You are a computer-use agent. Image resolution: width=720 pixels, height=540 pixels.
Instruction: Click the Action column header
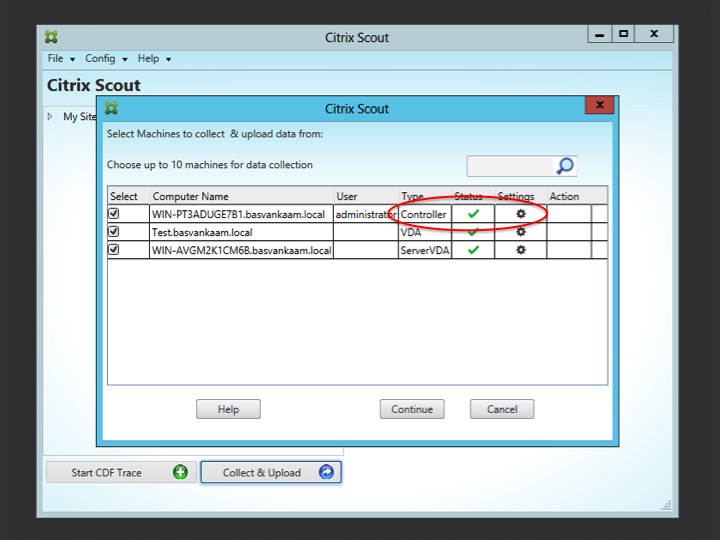569,196
